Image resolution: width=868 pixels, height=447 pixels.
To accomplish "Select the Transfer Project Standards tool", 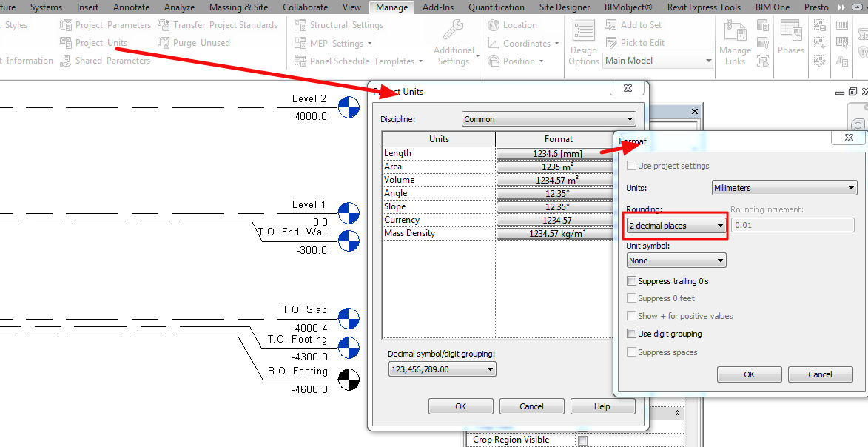I will tap(218, 24).
